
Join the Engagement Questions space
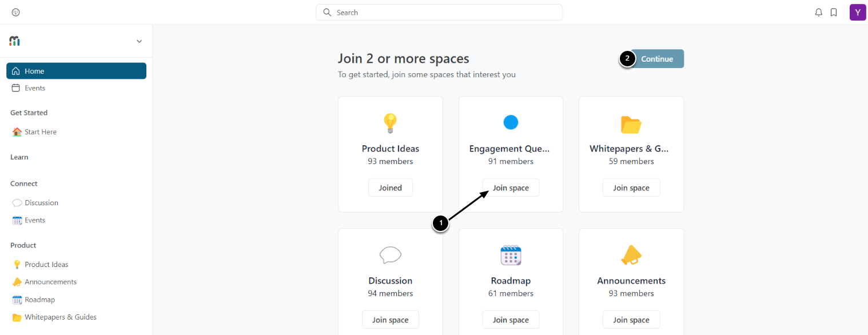511,188
